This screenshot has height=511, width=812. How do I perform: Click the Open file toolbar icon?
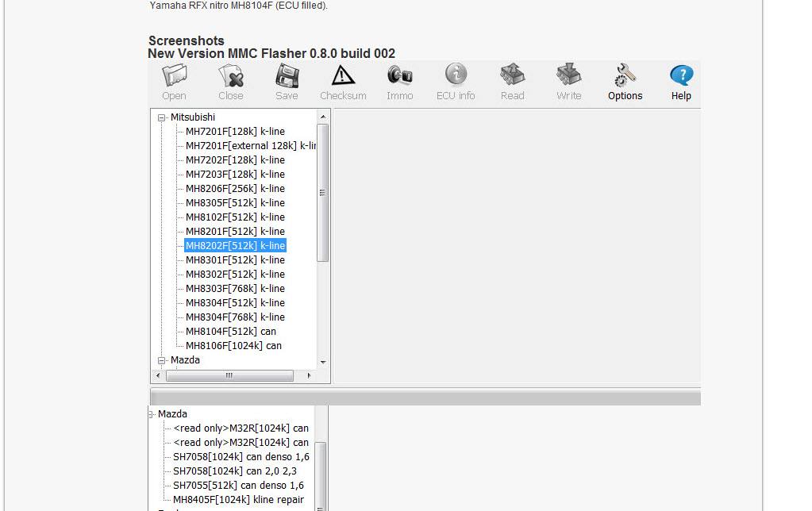[174, 83]
